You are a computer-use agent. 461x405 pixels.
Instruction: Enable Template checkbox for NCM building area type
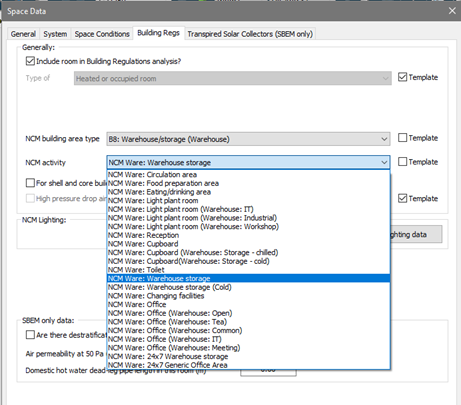[x=402, y=138]
